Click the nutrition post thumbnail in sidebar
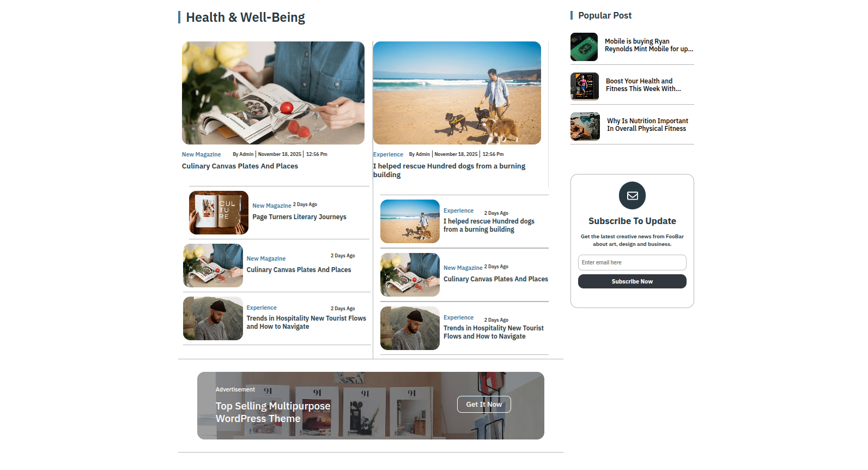Viewport: 868px width, 470px height. pos(585,126)
